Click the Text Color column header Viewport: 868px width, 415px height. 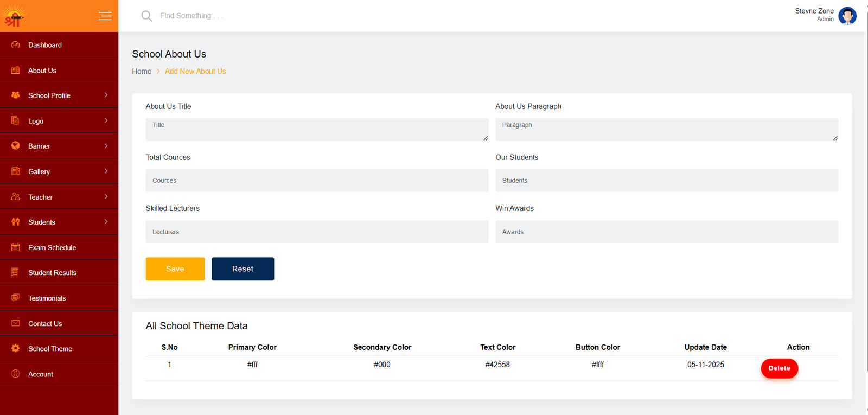(x=498, y=347)
